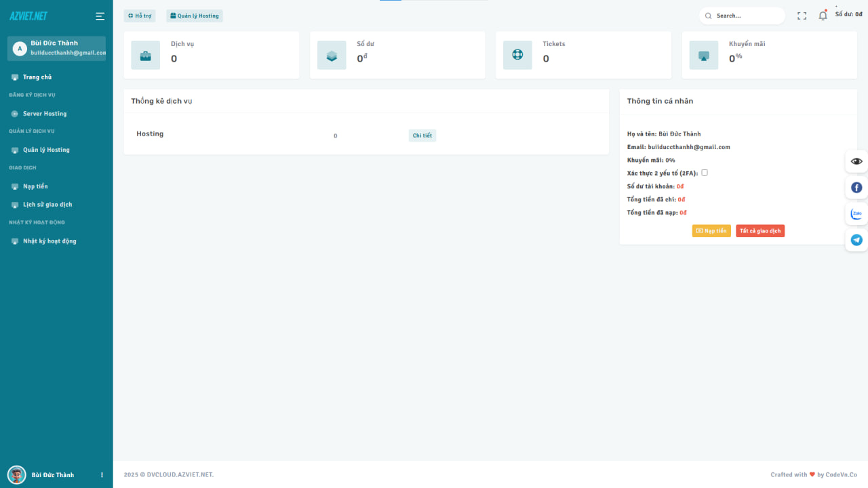Click the Chi tiết Hosting button
The height and width of the screenshot is (488, 868).
pyautogui.click(x=422, y=136)
